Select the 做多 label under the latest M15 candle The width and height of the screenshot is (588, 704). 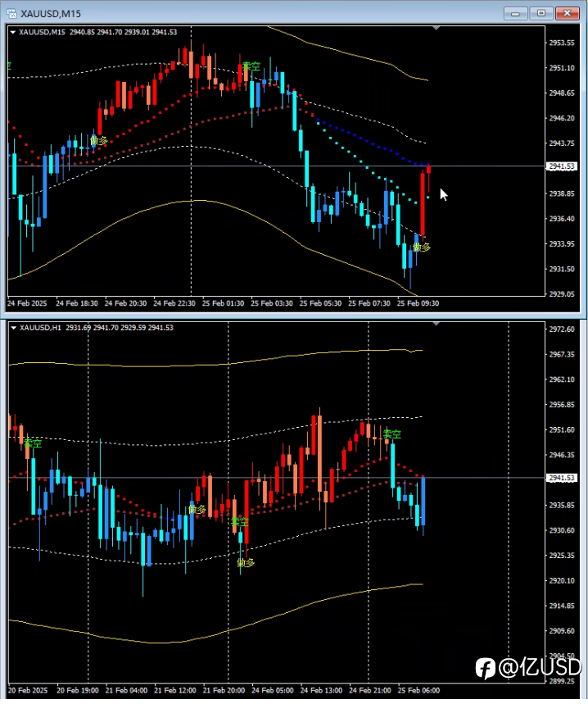(422, 247)
